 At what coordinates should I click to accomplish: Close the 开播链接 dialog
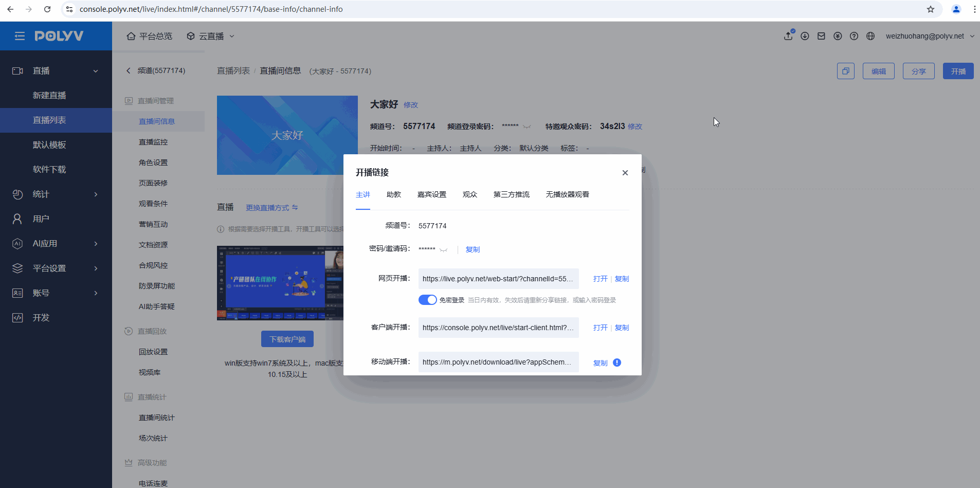625,173
